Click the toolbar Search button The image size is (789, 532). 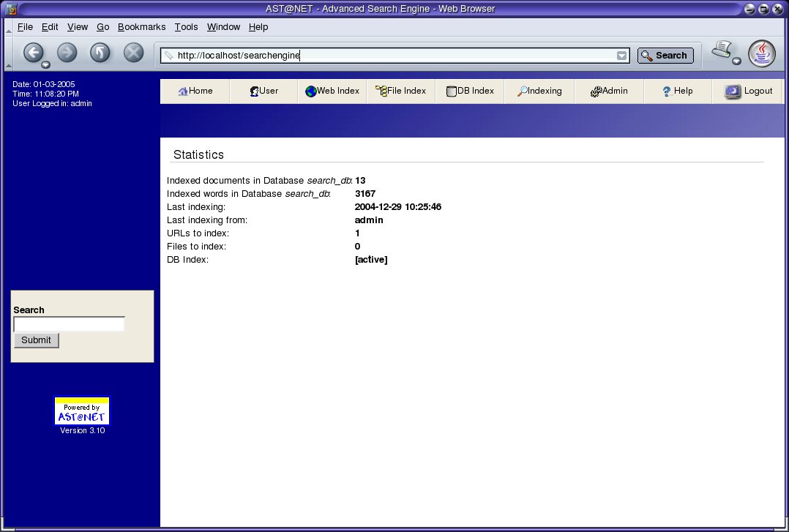tap(665, 56)
